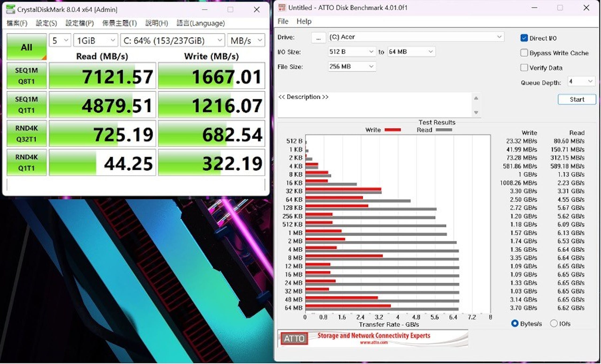This screenshot has width=601, height=364.
Task: Click random read result 725.19
Action: (102, 133)
